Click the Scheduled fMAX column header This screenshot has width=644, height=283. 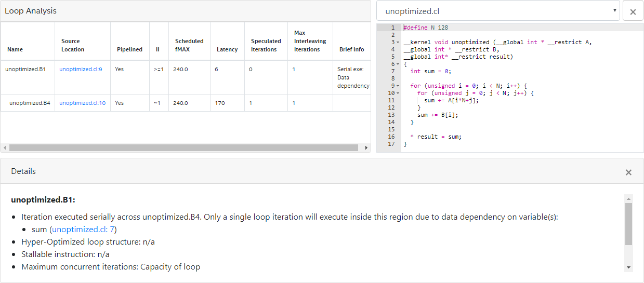click(189, 45)
